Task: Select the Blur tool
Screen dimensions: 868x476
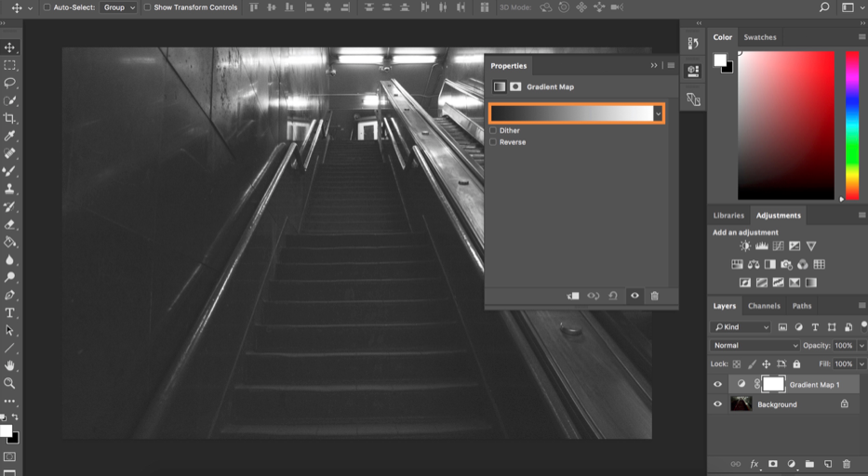Action: tap(9, 259)
